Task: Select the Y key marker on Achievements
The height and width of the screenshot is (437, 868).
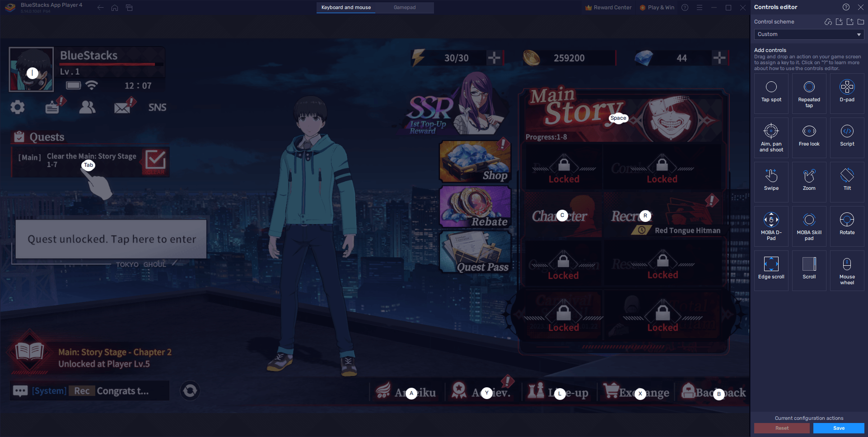Action: click(487, 394)
